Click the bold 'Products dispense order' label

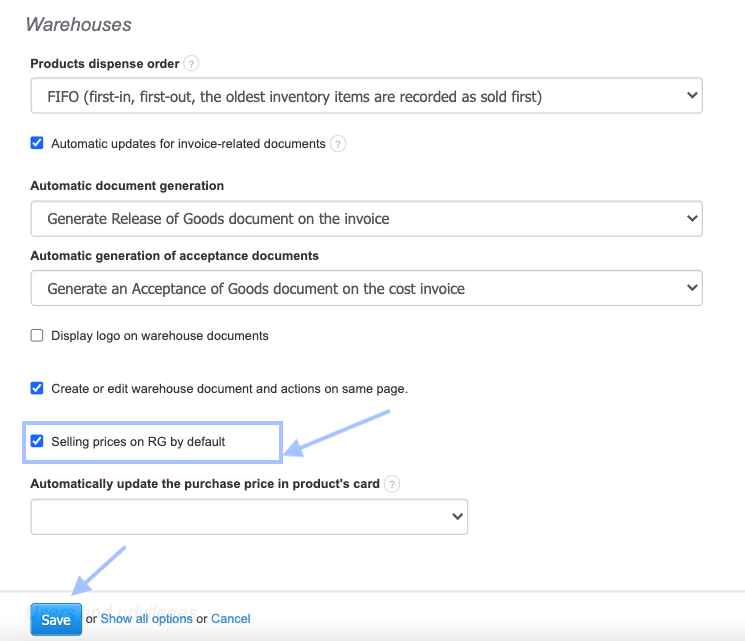pos(105,64)
